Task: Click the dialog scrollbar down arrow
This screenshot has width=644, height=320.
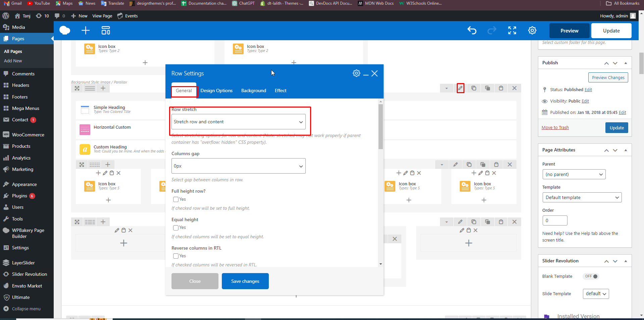Action: 381,264
